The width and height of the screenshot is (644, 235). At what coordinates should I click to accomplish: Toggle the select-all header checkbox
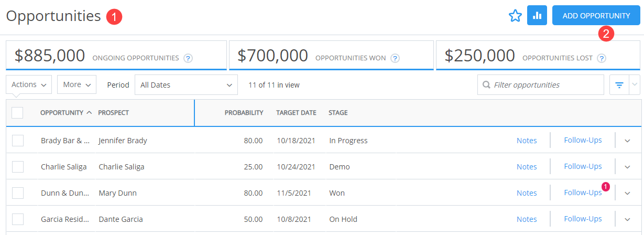(x=17, y=112)
